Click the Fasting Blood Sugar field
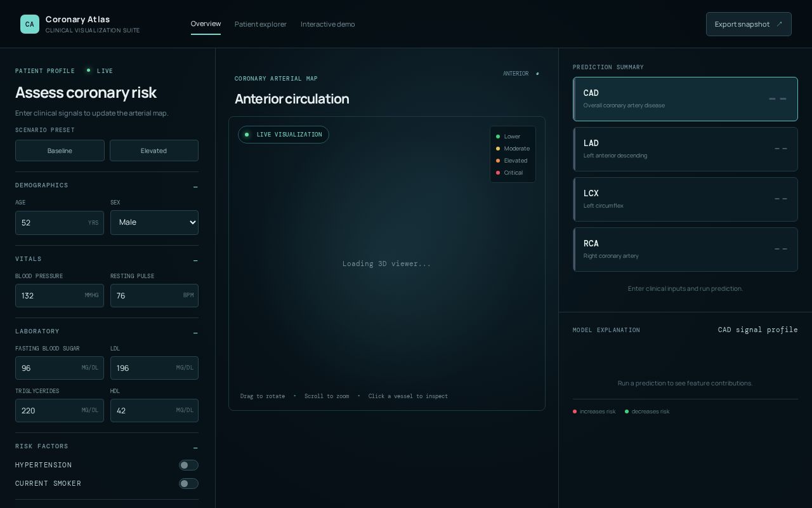The height and width of the screenshot is (508, 812). (x=60, y=368)
